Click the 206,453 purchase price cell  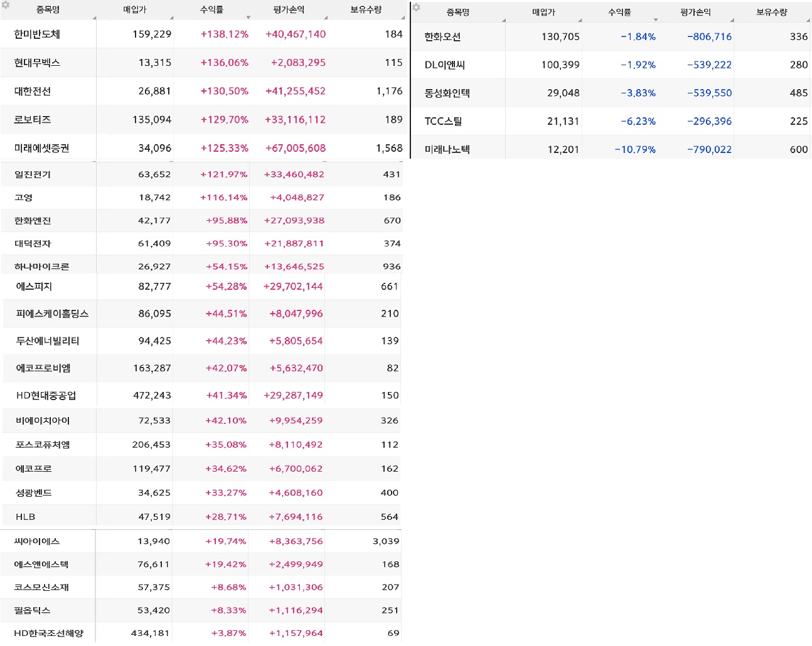[x=151, y=445]
